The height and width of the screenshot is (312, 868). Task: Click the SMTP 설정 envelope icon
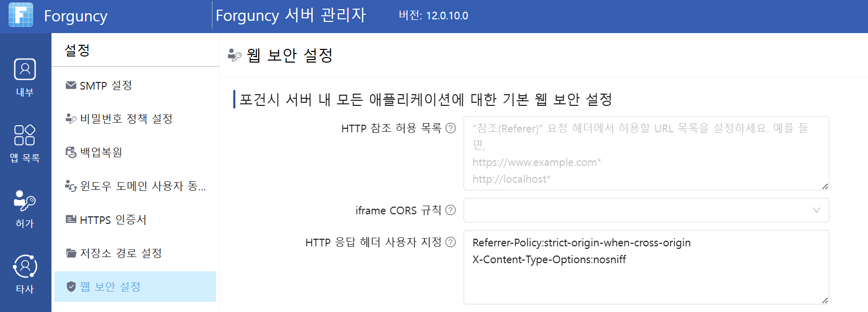coord(71,85)
